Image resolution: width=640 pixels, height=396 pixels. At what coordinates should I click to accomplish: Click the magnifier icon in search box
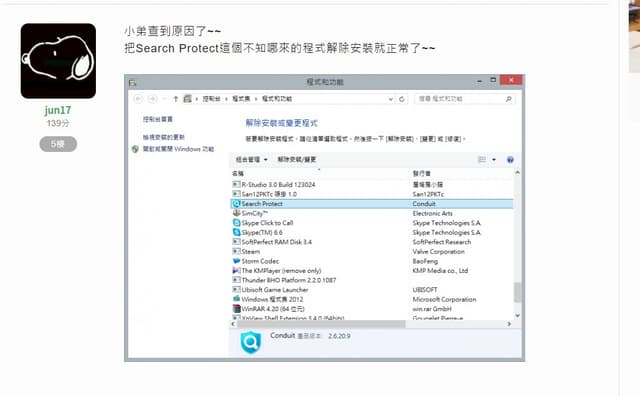coord(509,99)
